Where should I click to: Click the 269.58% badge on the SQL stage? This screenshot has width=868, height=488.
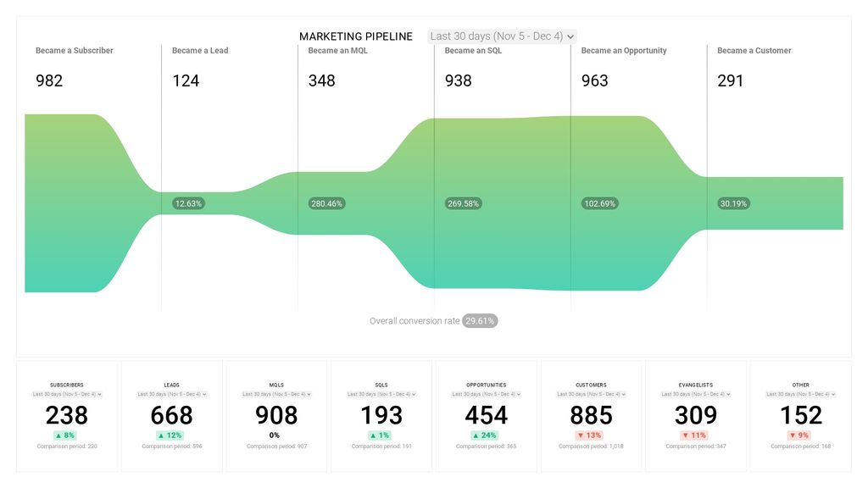pyautogui.click(x=463, y=203)
